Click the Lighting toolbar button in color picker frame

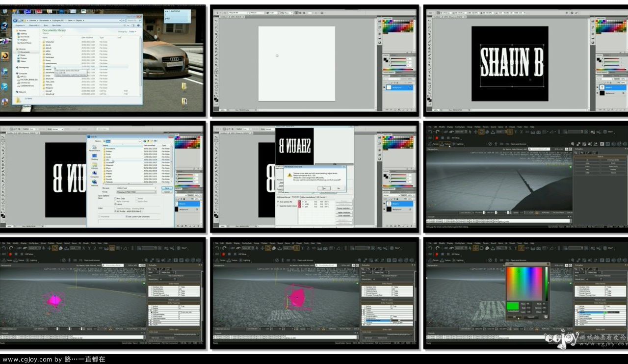point(458,260)
